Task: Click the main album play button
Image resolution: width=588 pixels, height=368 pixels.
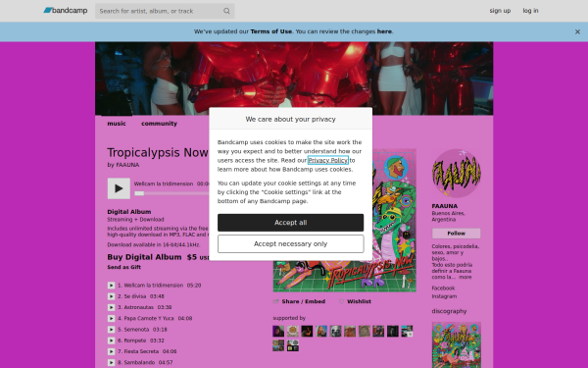Action: [x=119, y=188]
